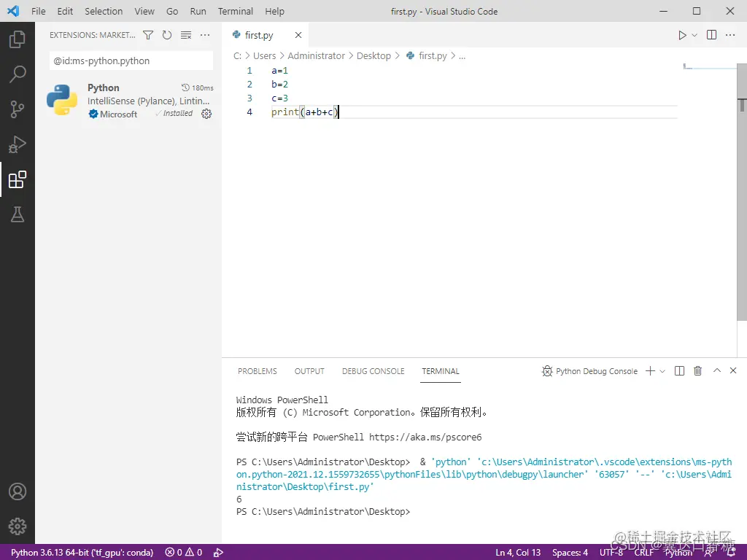The width and height of the screenshot is (747, 560).
Task: Click Ln 4, Col 13 cursor position
Action: click(518, 553)
